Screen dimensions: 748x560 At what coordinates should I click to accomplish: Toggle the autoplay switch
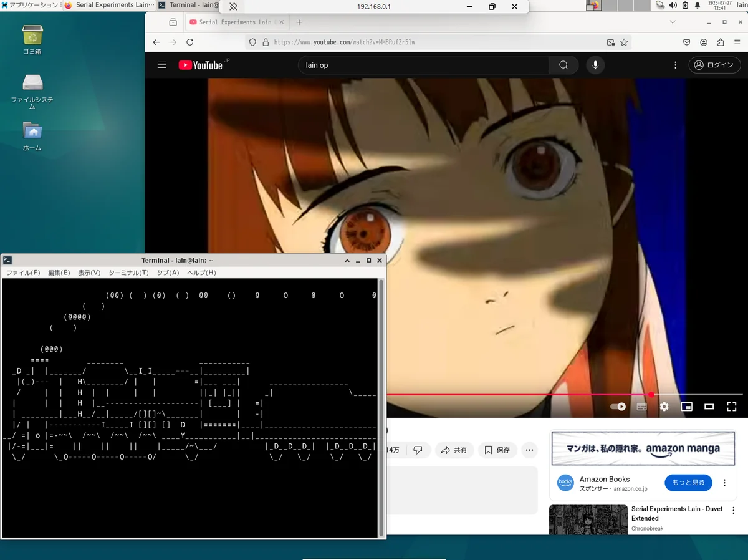618,407
